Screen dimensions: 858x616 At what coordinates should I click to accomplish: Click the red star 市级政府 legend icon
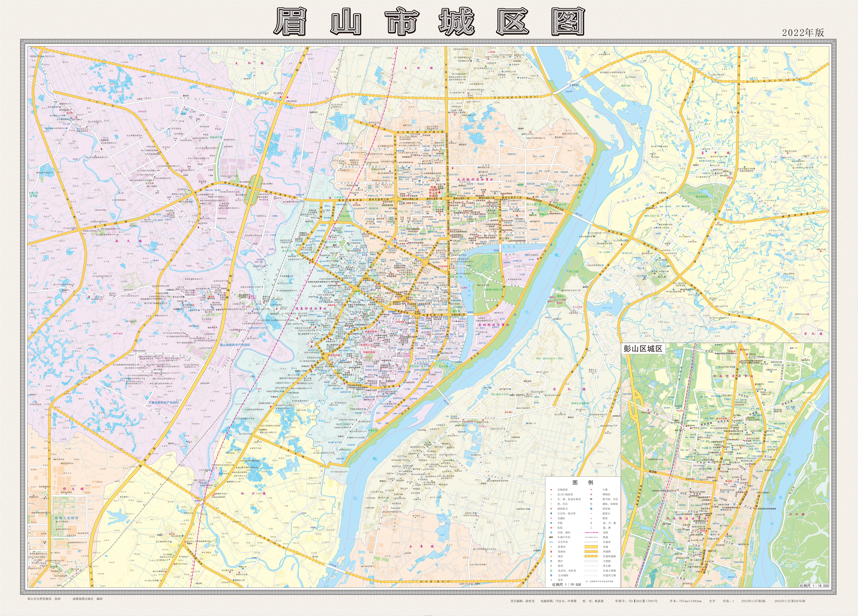coord(551,490)
